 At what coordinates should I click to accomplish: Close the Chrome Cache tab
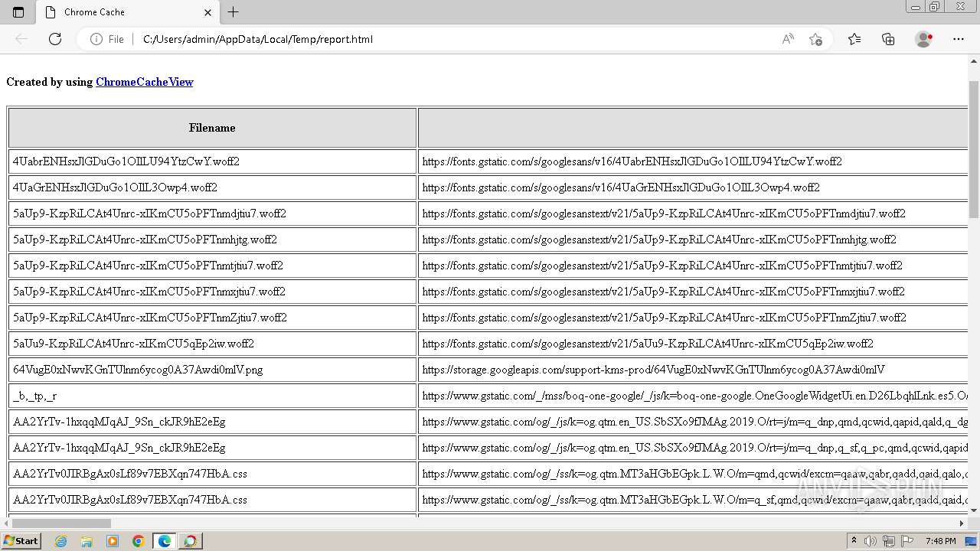pyautogui.click(x=207, y=12)
